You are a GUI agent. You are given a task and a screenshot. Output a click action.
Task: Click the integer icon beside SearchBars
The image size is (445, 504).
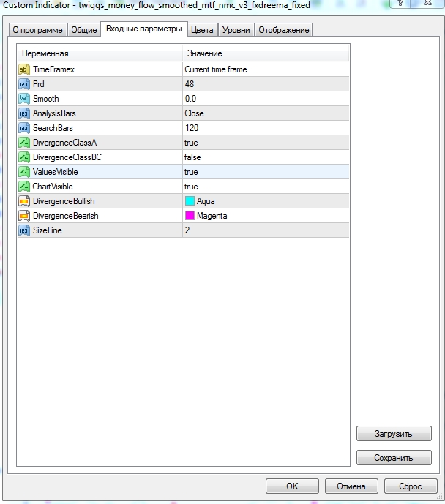(x=24, y=128)
